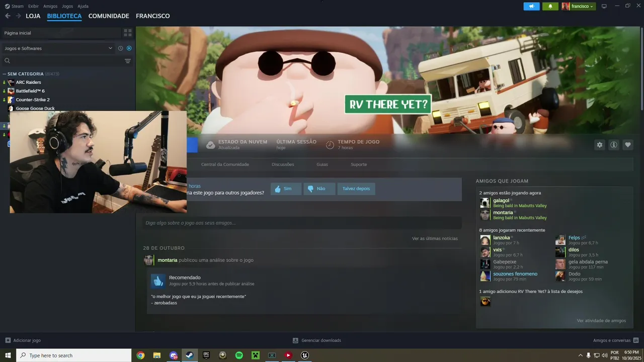Click the page vertical scrollbar
The height and width of the screenshot is (362, 644).
click(641, 70)
